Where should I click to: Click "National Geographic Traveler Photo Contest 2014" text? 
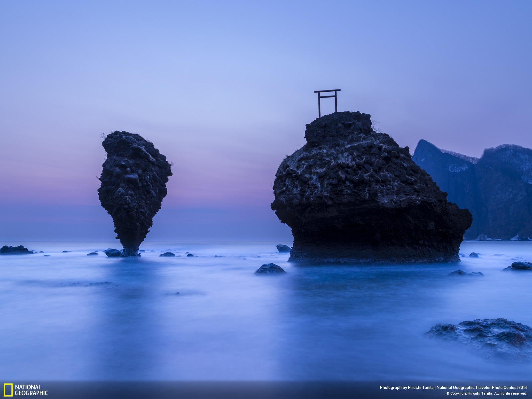tap(482, 387)
